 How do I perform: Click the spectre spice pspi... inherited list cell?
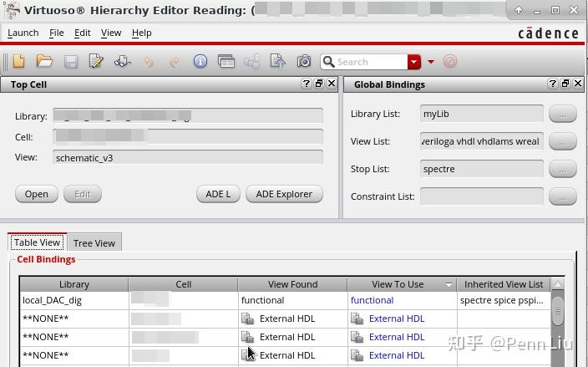[504, 300]
